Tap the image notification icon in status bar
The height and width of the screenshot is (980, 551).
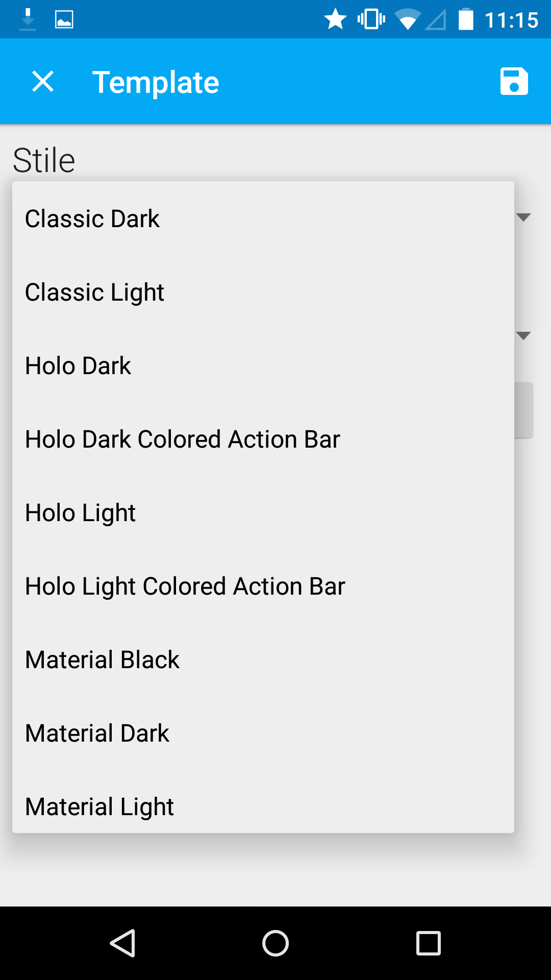click(64, 19)
